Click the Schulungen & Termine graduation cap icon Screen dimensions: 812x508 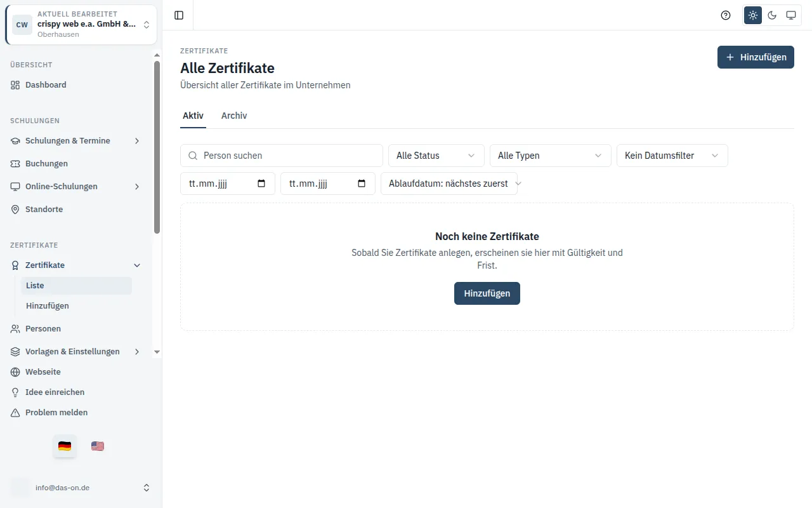(x=15, y=141)
